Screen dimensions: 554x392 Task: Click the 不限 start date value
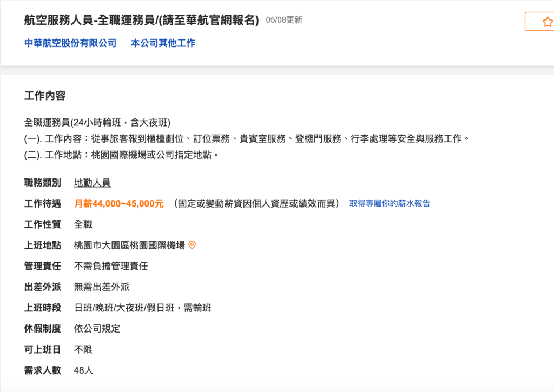click(83, 349)
